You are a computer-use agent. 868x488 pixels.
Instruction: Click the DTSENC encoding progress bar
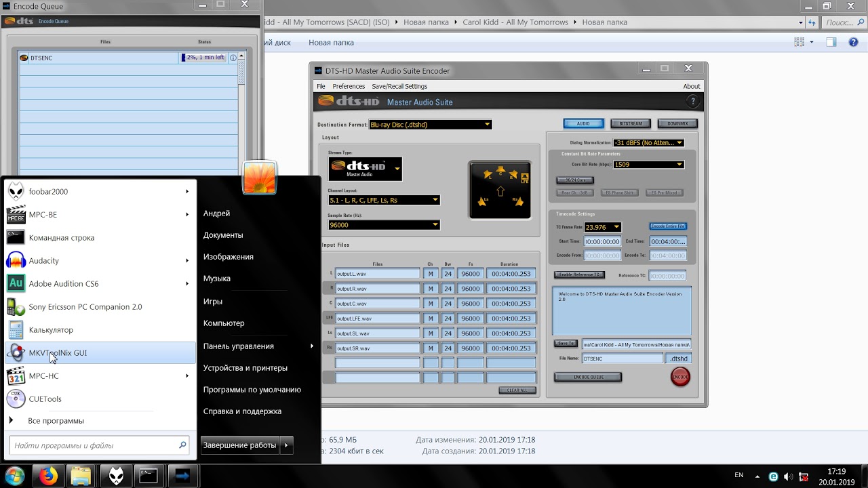coord(204,58)
